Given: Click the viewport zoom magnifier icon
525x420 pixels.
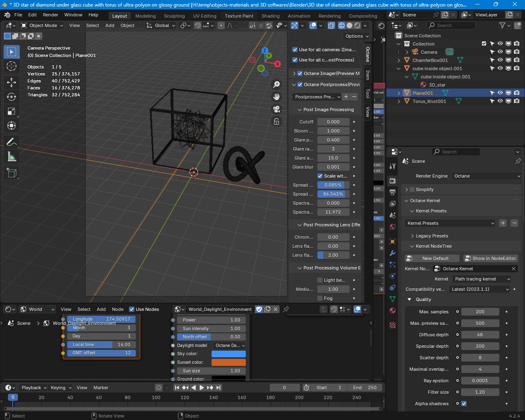Looking at the screenshot, I should coord(276,84).
